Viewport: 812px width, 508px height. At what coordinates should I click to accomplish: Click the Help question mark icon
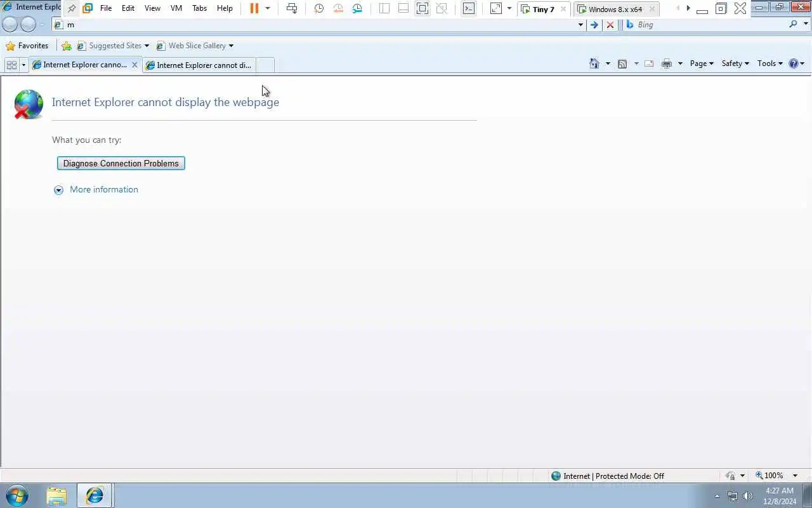tap(793, 63)
